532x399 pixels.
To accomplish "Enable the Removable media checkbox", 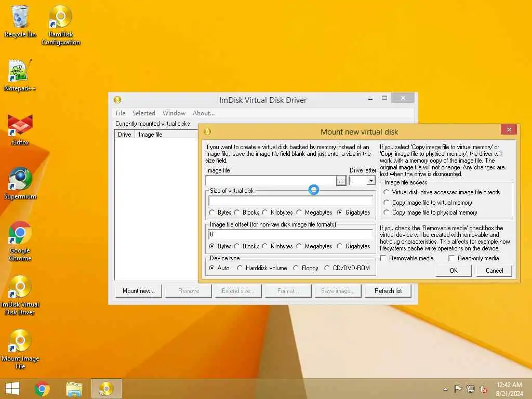I will pyautogui.click(x=407, y=258).
